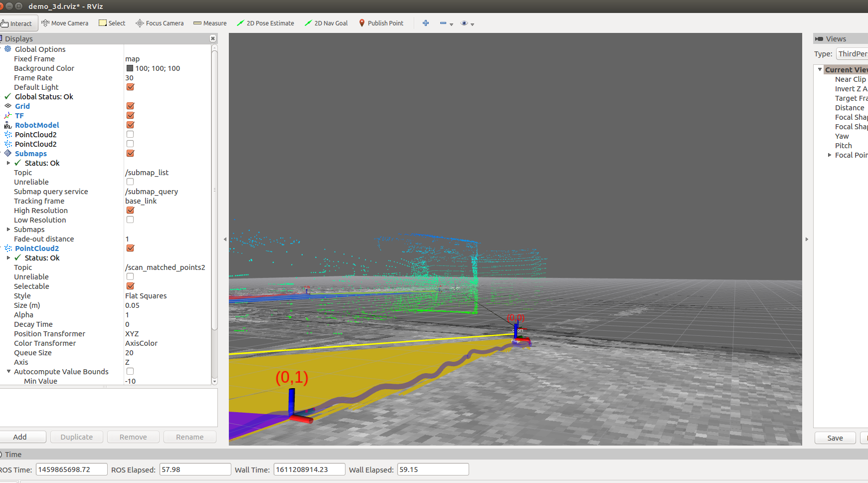Screen dimensions: 868x483
Task: Choose the Select tool
Action: pos(112,23)
